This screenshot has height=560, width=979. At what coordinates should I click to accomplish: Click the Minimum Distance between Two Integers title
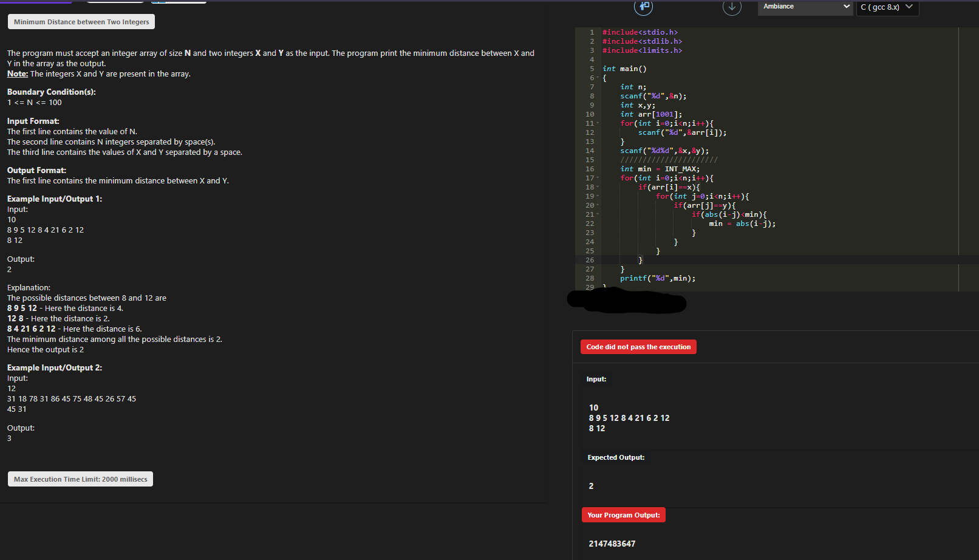(81, 22)
